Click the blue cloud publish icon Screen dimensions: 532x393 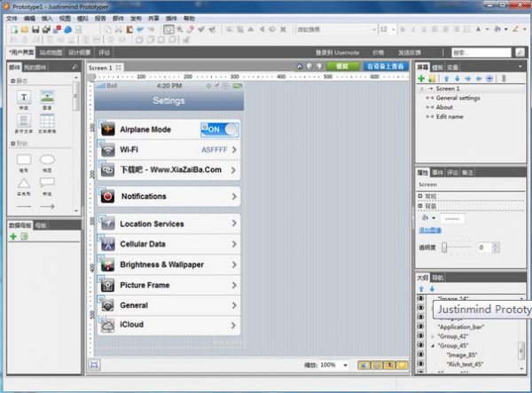coord(68,29)
